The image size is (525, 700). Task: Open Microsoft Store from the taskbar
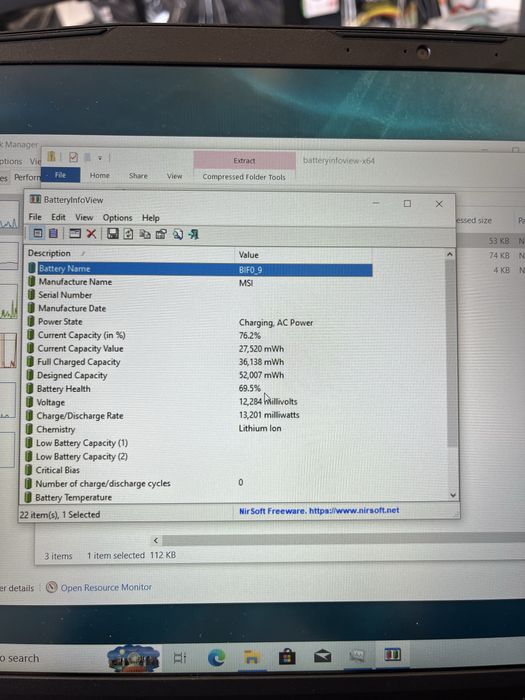[287, 657]
